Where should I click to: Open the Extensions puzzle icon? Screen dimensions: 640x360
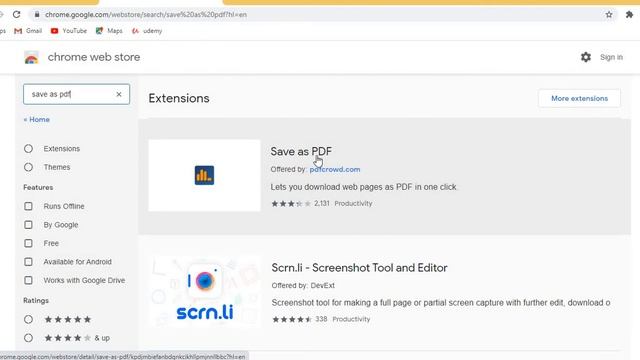pyautogui.click(x=629, y=15)
